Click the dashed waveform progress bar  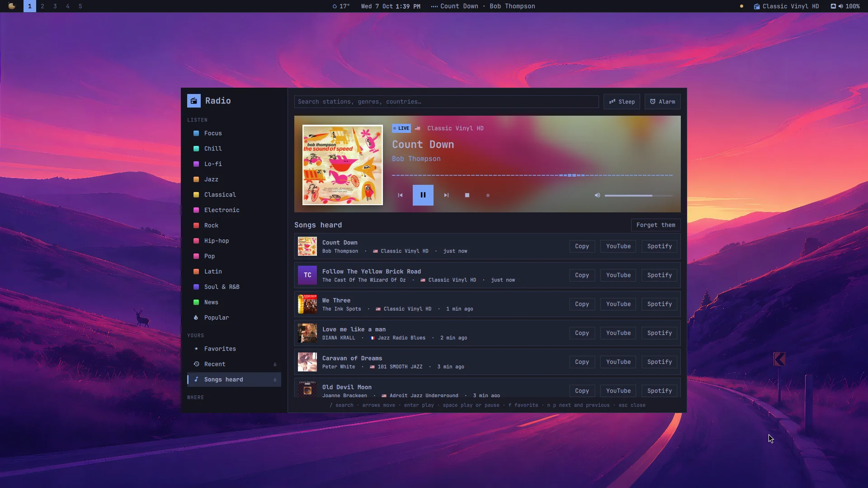532,175
